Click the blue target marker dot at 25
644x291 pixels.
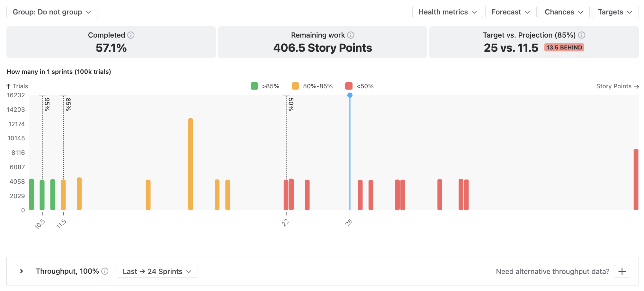coord(350,95)
